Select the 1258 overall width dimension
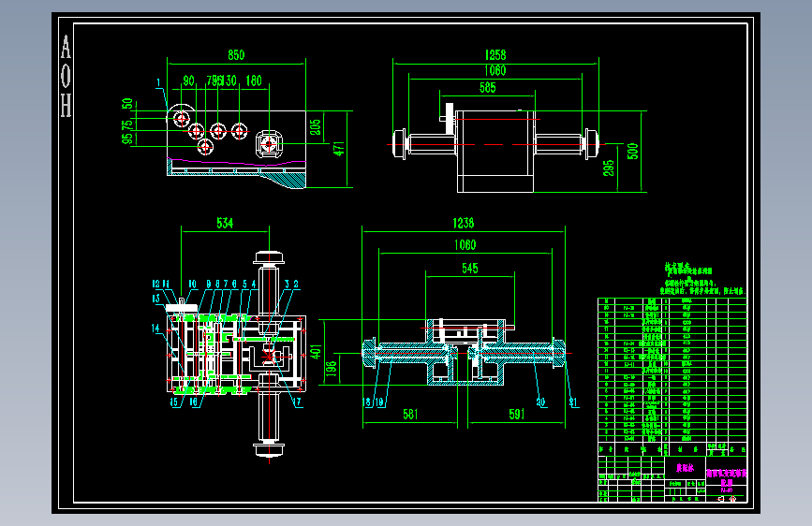The image size is (812, 526). coord(495,55)
